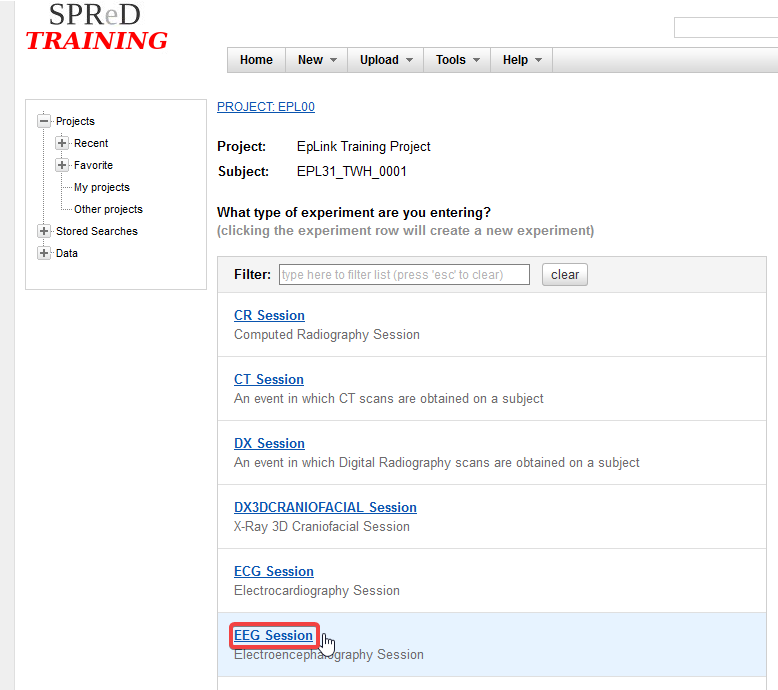Open Other projects in sidebar
Viewport: 778px width, 690px height.
click(108, 209)
